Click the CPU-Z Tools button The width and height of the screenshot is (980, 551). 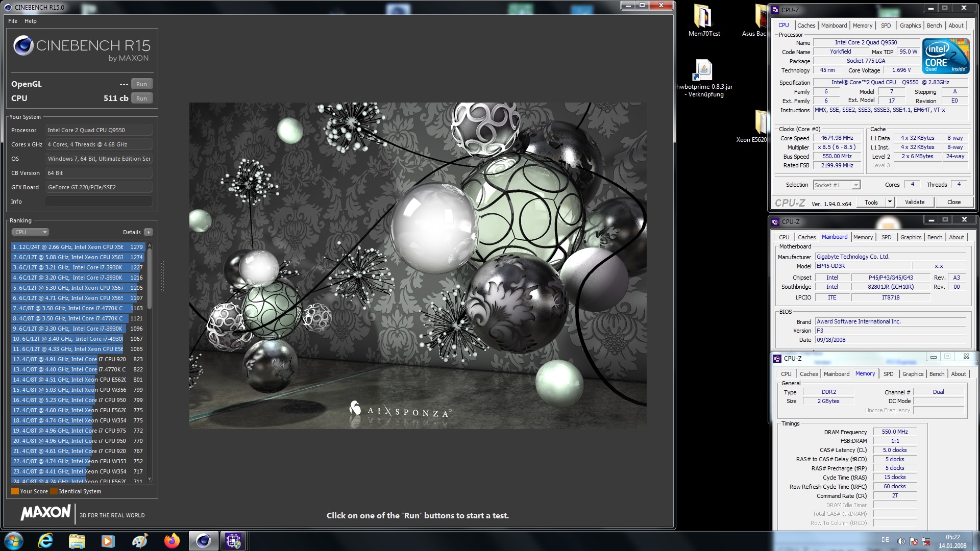pyautogui.click(x=871, y=202)
